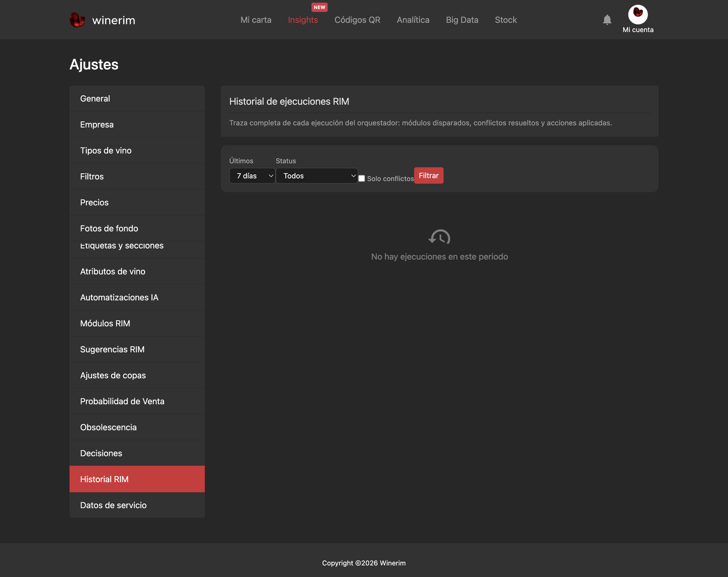
Task: Open Datos de servicio settings
Action: (x=137, y=505)
